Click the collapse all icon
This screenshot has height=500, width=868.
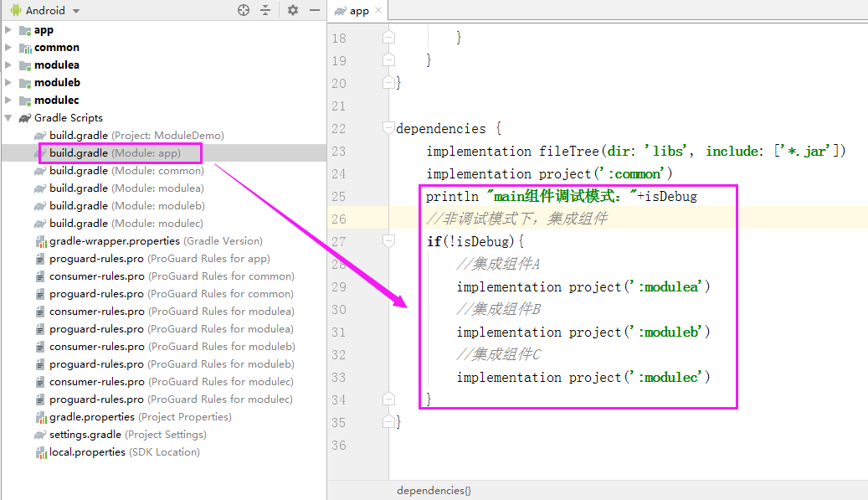(x=265, y=10)
